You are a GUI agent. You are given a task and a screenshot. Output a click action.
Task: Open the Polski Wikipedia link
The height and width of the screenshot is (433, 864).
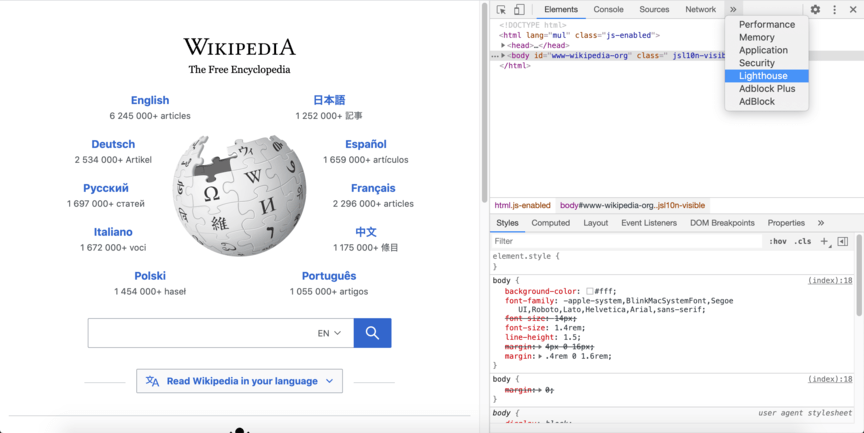pyautogui.click(x=150, y=276)
